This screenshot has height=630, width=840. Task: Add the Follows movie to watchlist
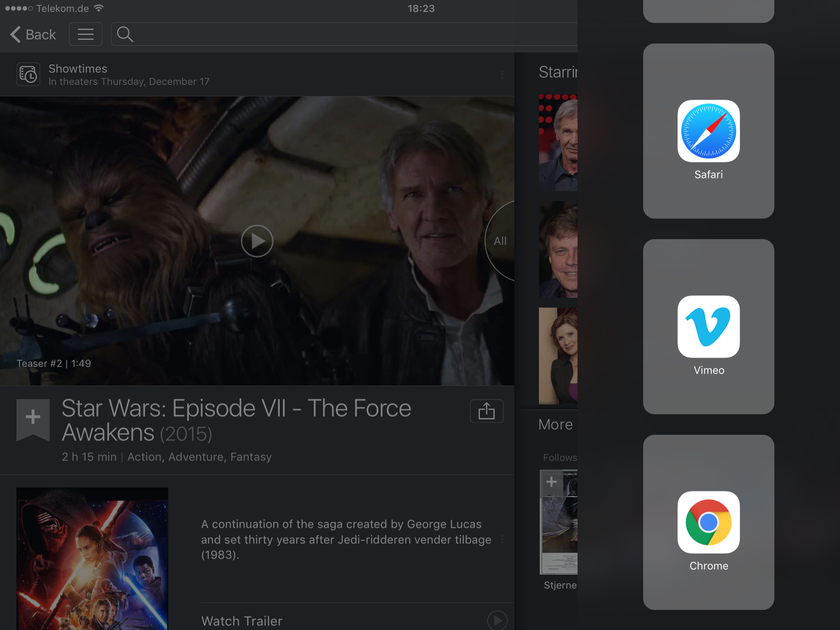(x=551, y=482)
